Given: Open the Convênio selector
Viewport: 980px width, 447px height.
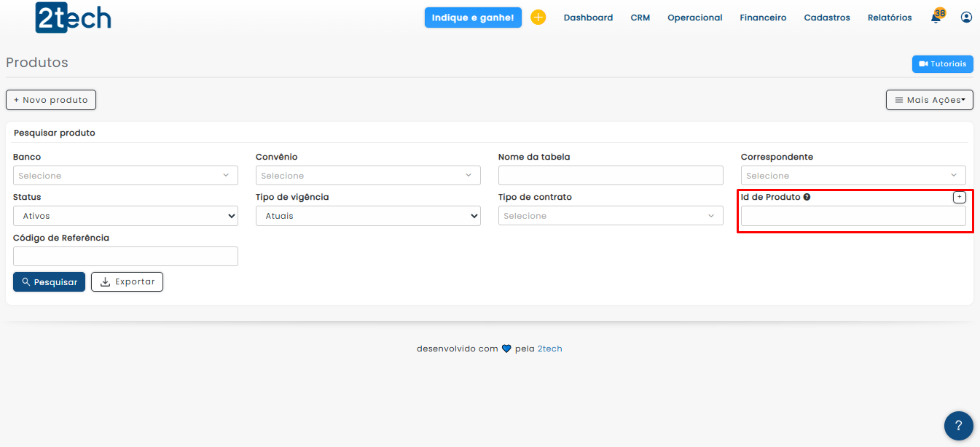Looking at the screenshot, I should (x=368, y=176).
